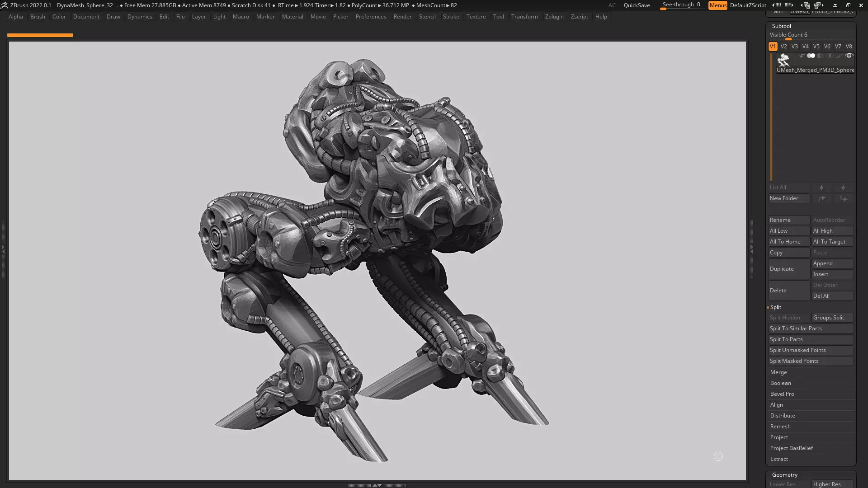The height and width of the screenshot is (488, 868).
Task: Click the subtool arrow start-flag icon
Action: pyautogui.click(x=802, y=56)
